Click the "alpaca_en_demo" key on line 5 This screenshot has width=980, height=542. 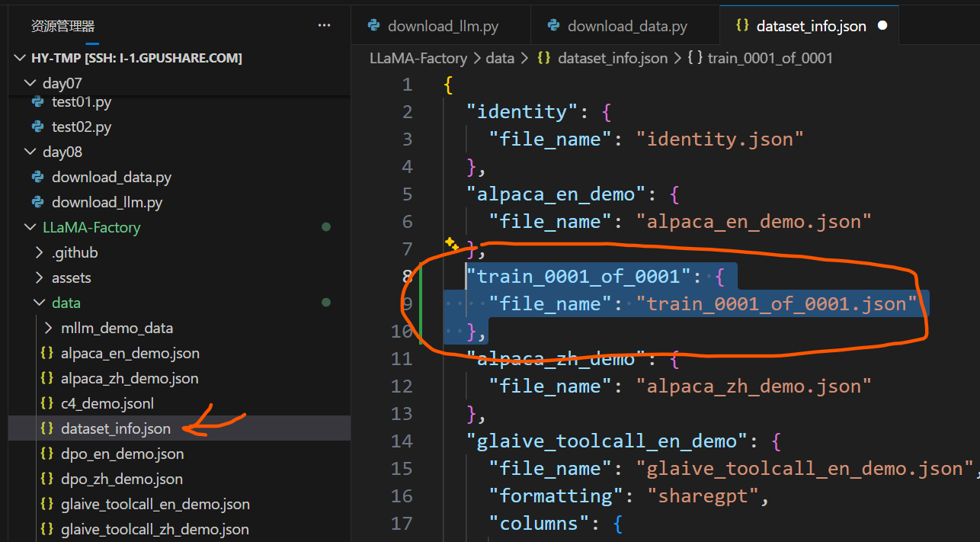tap(556, 194)
